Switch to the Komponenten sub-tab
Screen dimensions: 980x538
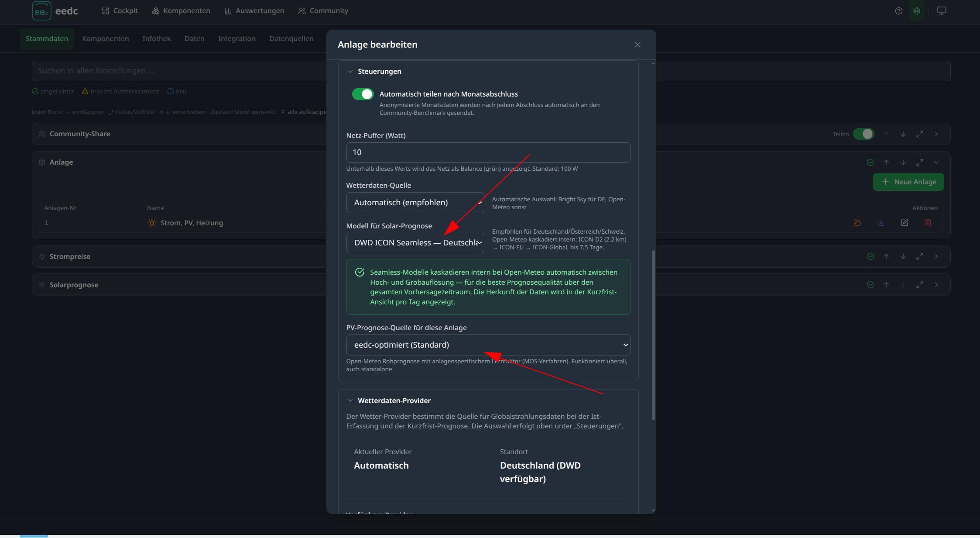[105, 38]
